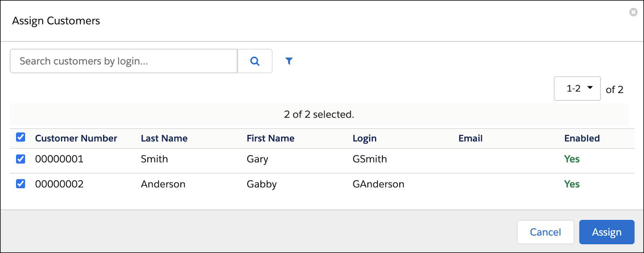Sort by Login column header

365,139
